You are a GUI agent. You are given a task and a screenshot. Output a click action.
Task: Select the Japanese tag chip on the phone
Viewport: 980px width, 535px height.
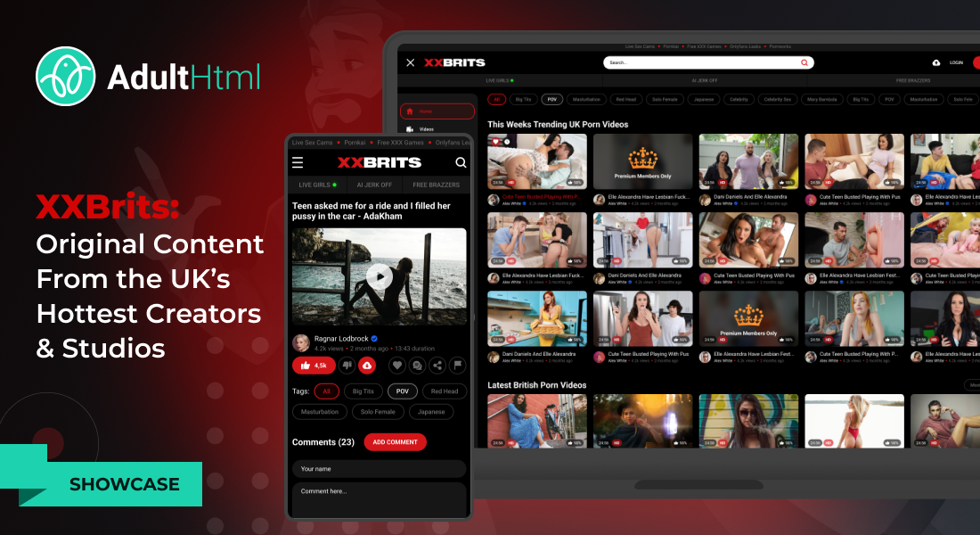tap(431, 412)
